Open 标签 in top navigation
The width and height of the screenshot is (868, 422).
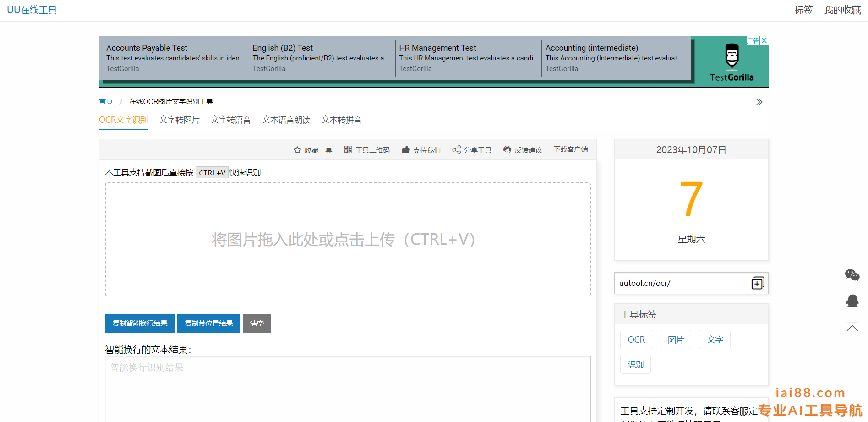[x=803, y=10]
